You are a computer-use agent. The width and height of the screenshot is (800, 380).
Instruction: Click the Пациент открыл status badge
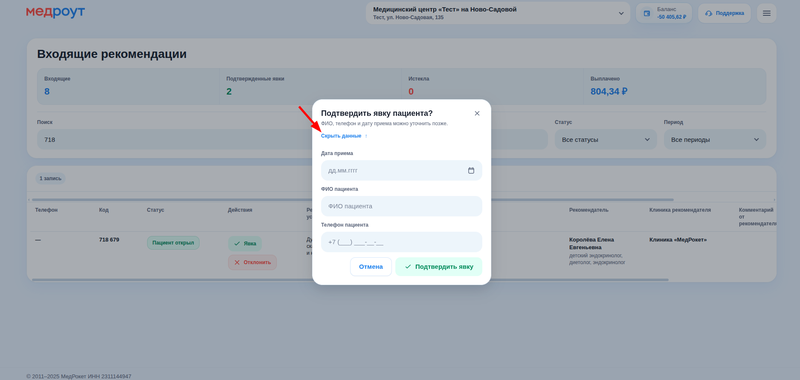(173, 243)
